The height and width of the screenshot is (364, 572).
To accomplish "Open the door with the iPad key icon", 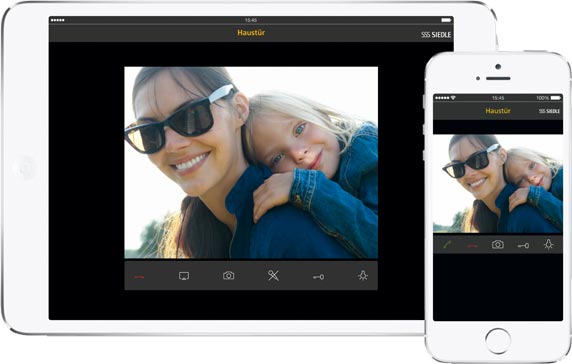I will coord(318,277).
